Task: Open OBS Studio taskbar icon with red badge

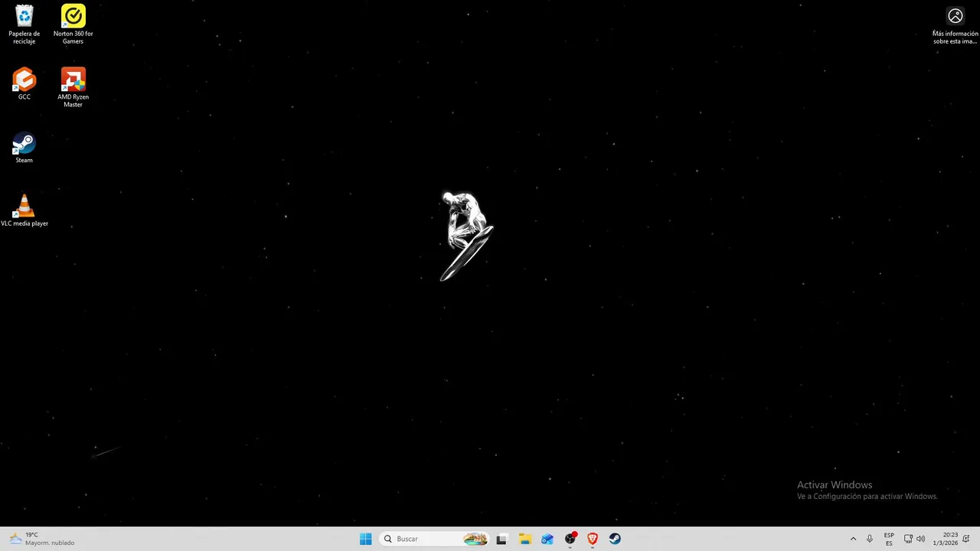Action: coord(570,539)
